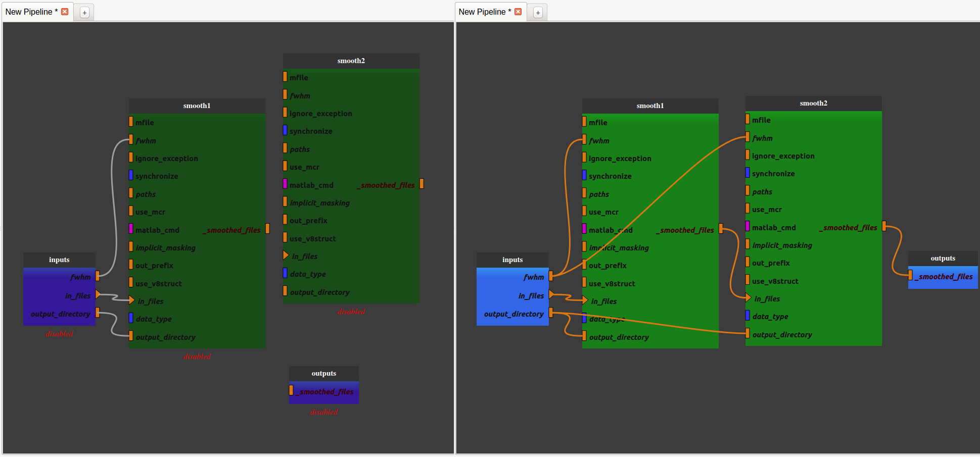980x457 pixels.
Task: Add a new tab in the left pane
Action: tap(84, 13)
